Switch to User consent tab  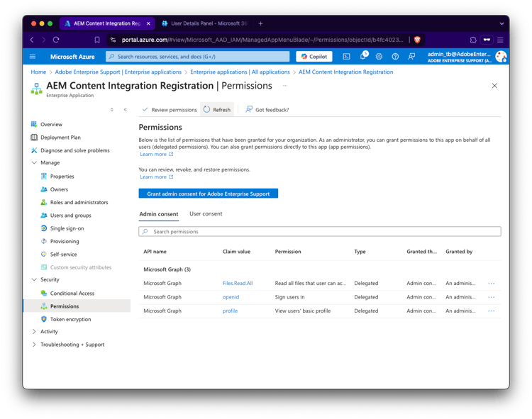pos(206,214)
